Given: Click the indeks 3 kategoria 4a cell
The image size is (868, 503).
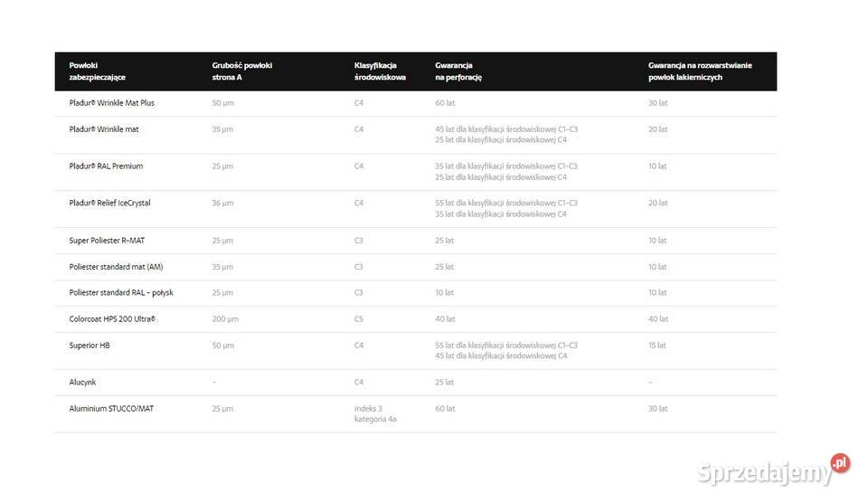Looking at the screenshot, I should (375, 413).
